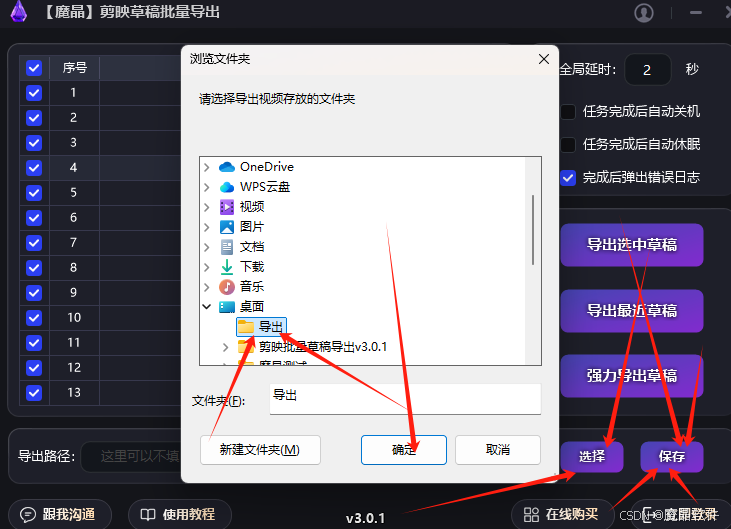Collapse the 桌面 tree node
731x529 pixels.
coord(207,307)
